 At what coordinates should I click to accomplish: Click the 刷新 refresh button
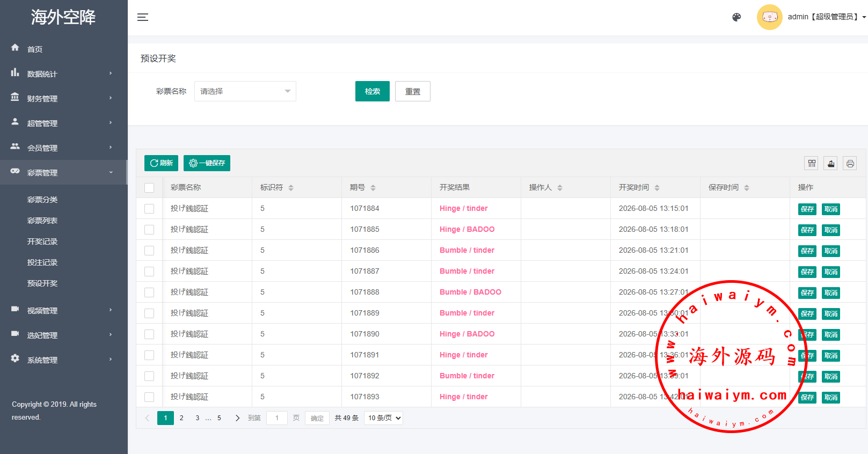[x=161, y=163]
